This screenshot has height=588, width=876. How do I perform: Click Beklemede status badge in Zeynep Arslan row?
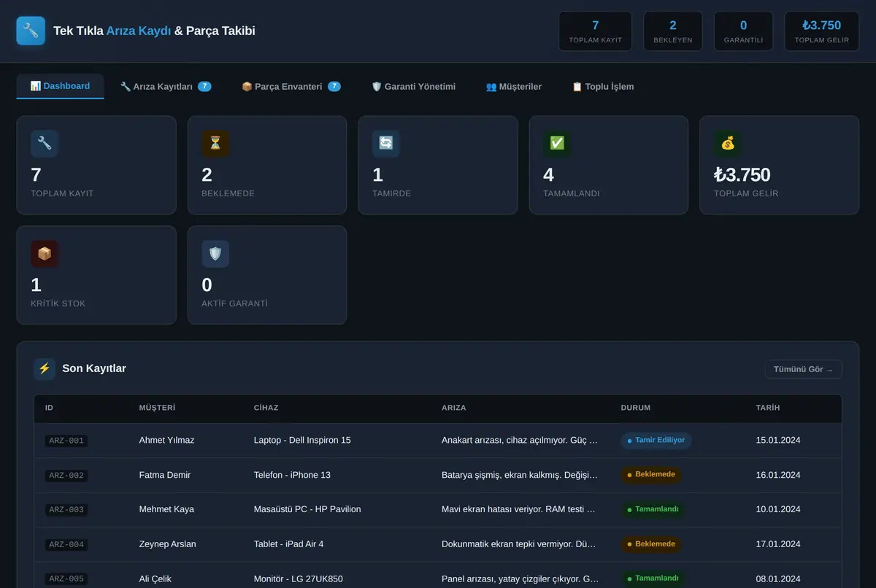pyautogui.click(x=651, y=544)
